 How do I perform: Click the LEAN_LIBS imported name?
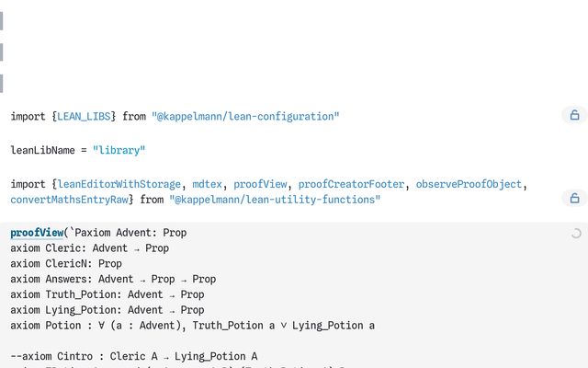[x=86, y=117]
